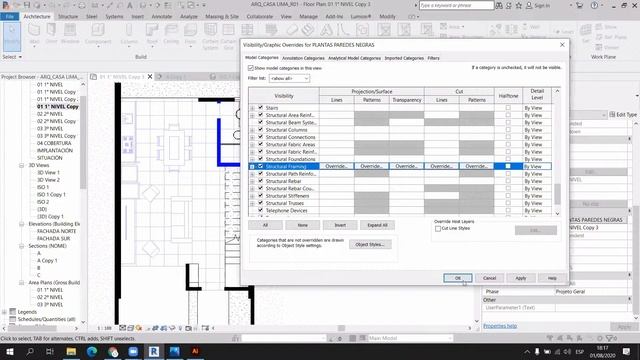Expand Legends node in Project Browser

[x=4, y=312]
